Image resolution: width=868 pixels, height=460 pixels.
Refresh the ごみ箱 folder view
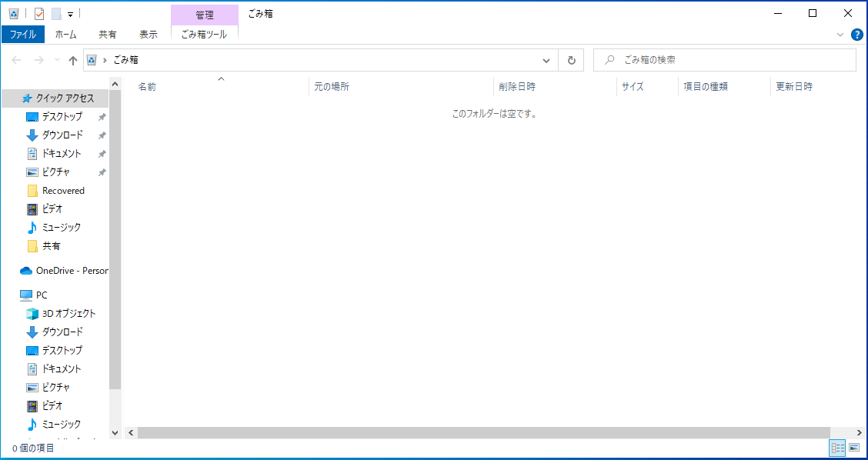[x=571, y=60]
